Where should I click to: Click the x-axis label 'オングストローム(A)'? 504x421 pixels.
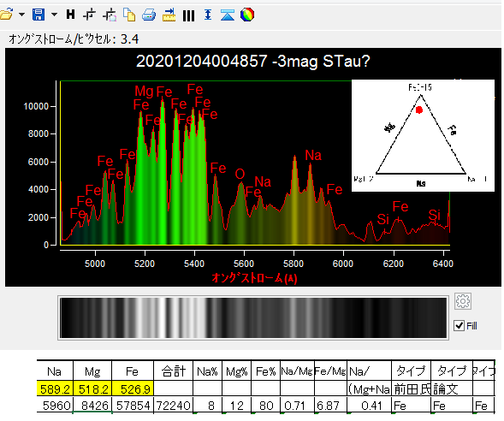tap(254, 278)
